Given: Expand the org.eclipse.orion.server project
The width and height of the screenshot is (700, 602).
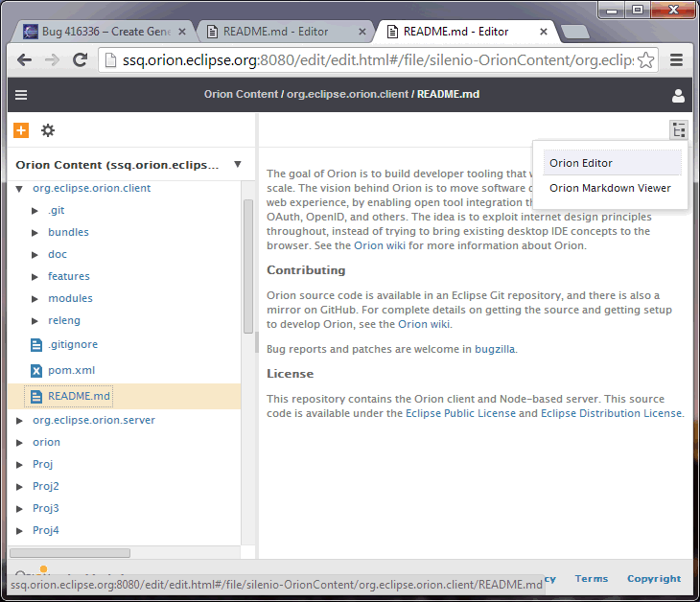Looking at the screenshot, I should coord(20,420).
